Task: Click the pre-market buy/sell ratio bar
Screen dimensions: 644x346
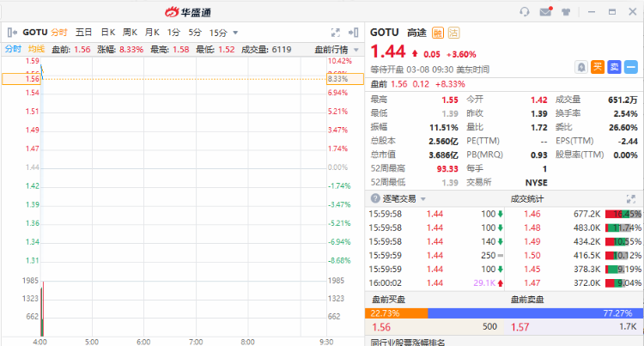Action: [504, 313]
